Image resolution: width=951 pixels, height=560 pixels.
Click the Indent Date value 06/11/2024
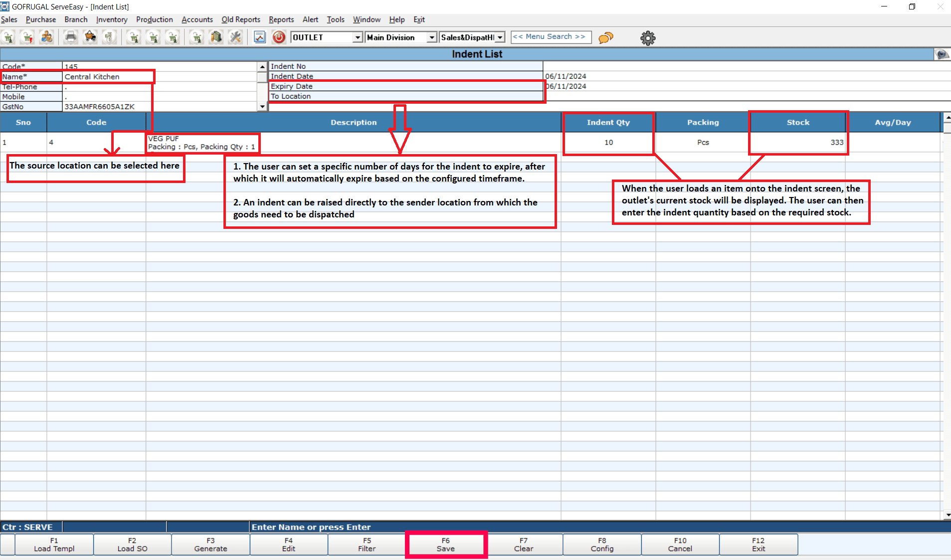[566, 76]
